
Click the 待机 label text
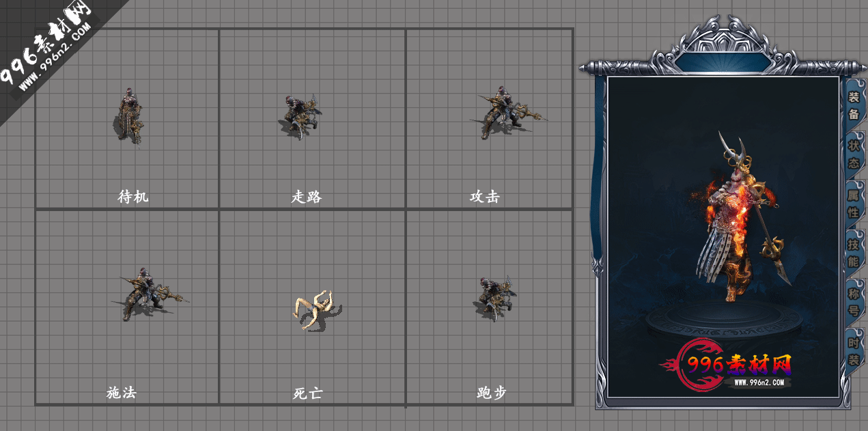click(132, 197)
